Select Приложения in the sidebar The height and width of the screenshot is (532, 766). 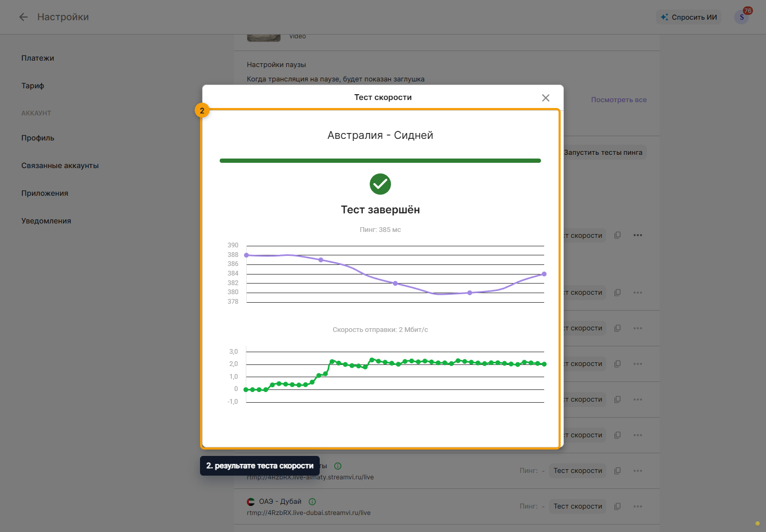(45, 193)
